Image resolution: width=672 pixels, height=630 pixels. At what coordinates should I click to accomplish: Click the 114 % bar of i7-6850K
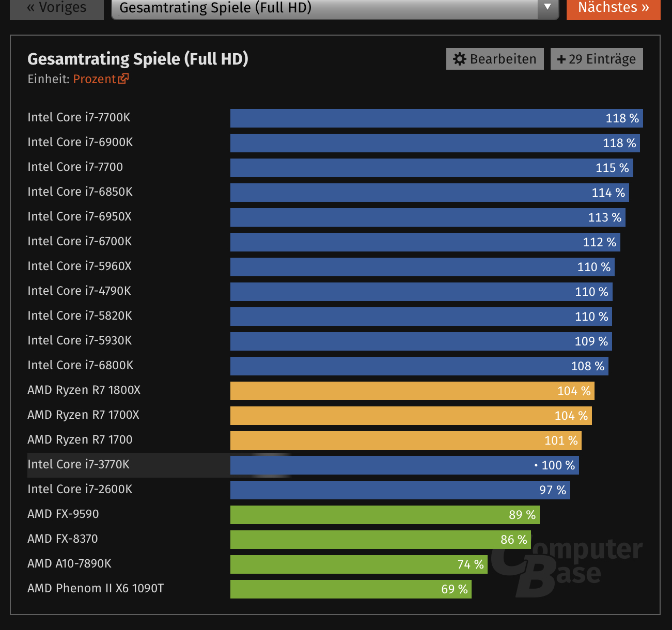pyautogui.click(x=430, y=193)
